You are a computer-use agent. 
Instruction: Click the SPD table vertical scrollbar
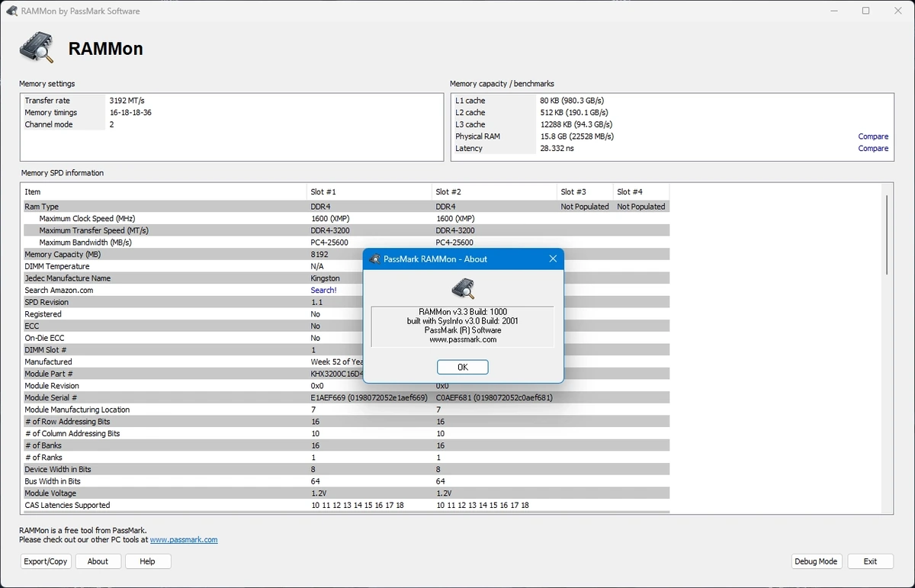[x=887, y=235]
